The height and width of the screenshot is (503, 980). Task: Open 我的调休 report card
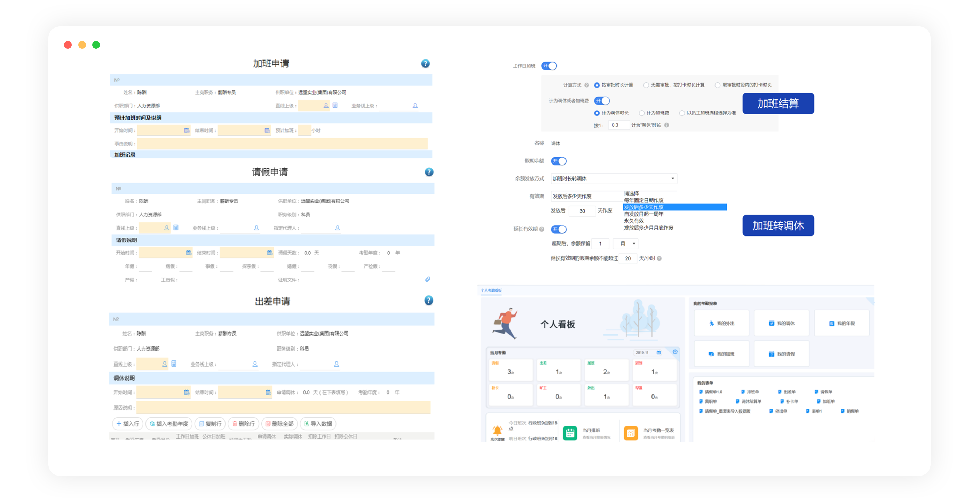(781, 323)
